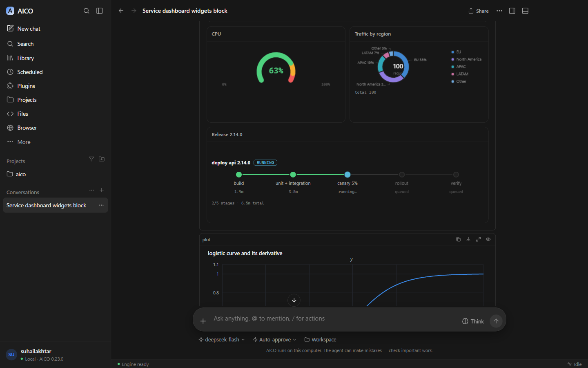This screenshot has width=588, height=368.
Task: Copy the plot block
Action: pos(458,239)
